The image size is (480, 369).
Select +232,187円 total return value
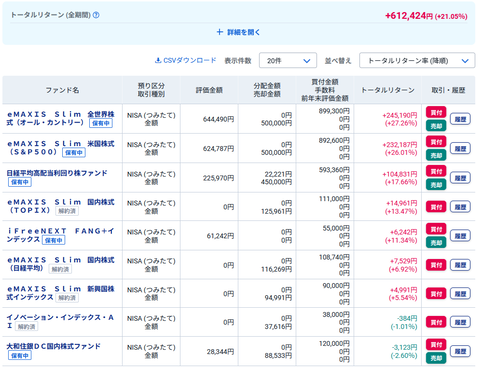pos(400,145)
